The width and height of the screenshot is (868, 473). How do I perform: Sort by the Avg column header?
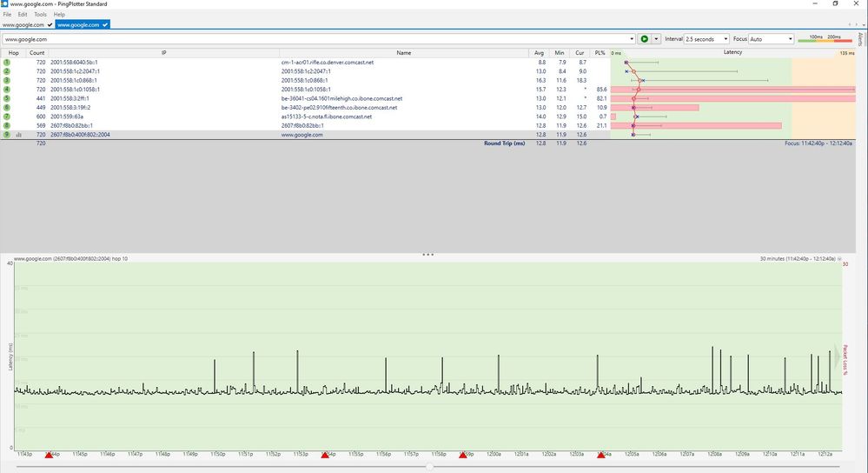(540, 53)
